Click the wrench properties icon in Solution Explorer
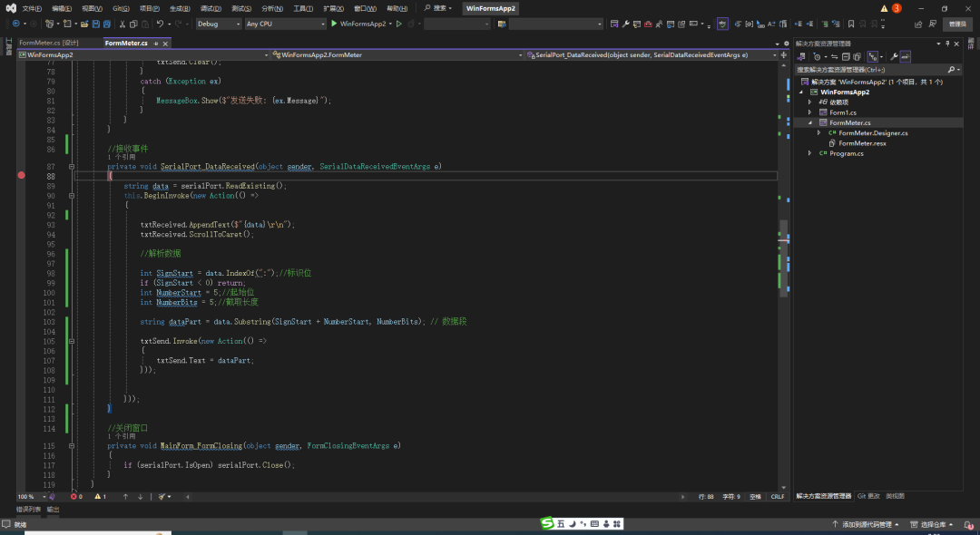The width and height of the screenshot is (980, 535). pyautogui.click(x=893, y=56)
